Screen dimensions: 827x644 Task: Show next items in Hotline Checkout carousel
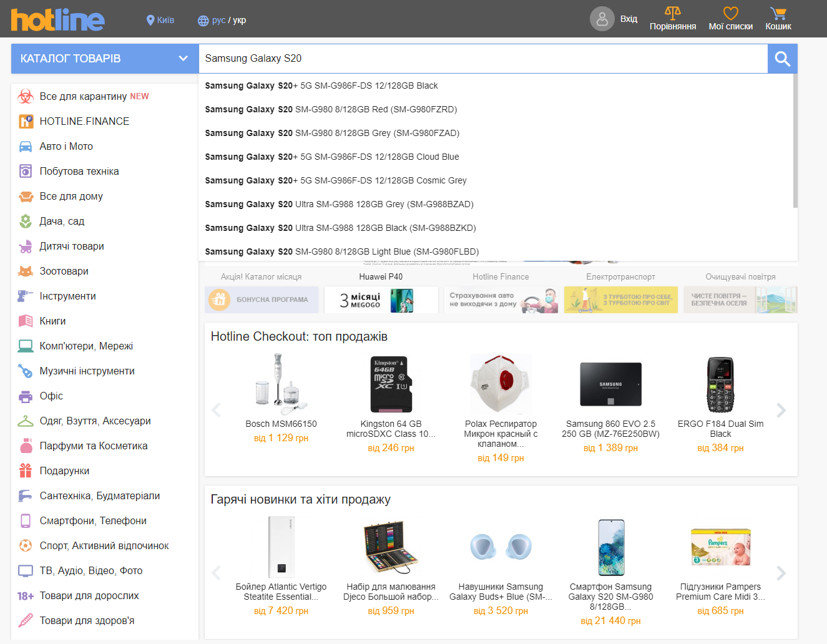781,410
